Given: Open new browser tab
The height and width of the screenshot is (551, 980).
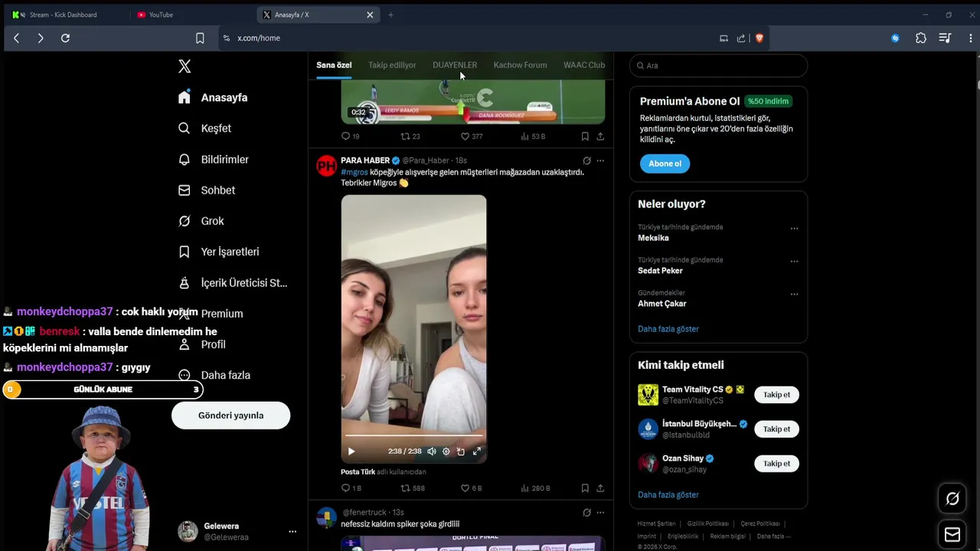Looking at the screenshot, I should (x=390, y=15).
